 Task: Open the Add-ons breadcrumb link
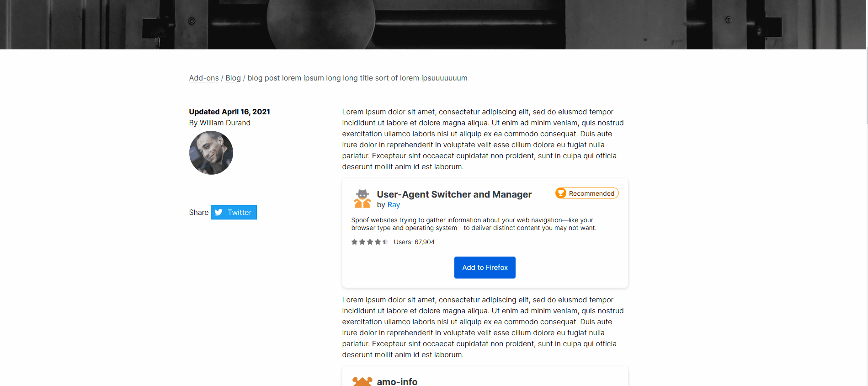coord(203,78)
